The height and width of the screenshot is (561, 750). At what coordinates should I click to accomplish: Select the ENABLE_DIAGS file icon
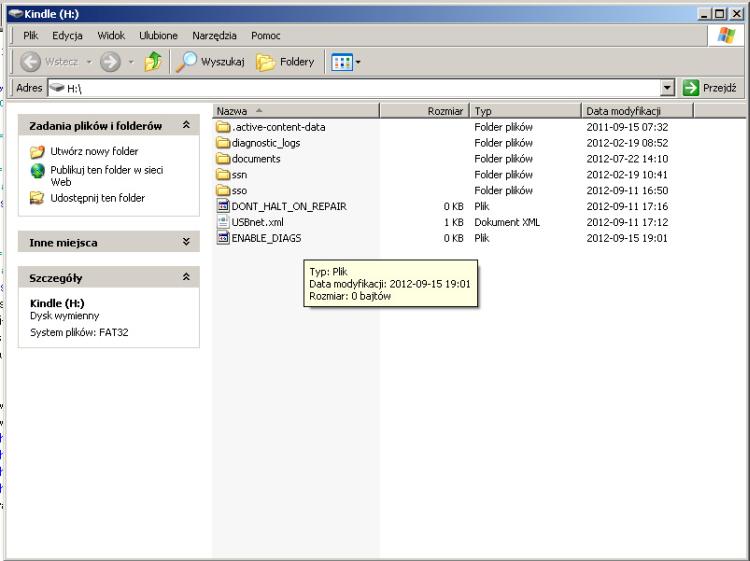click(223, 238)
